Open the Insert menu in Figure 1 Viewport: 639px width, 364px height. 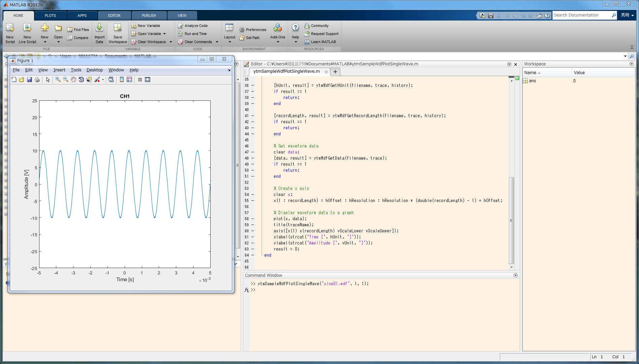tap(59, 70)
